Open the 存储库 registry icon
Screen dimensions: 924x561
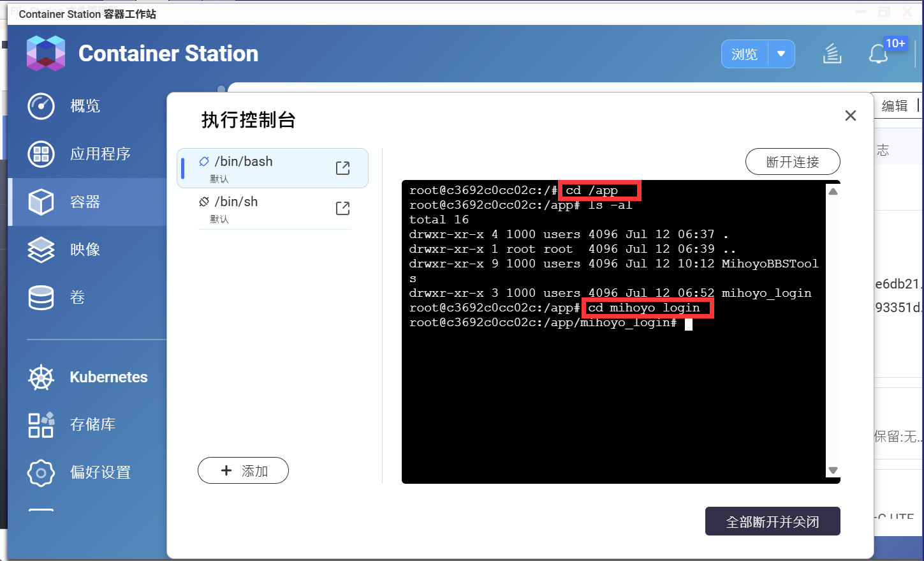click(41, 424)
